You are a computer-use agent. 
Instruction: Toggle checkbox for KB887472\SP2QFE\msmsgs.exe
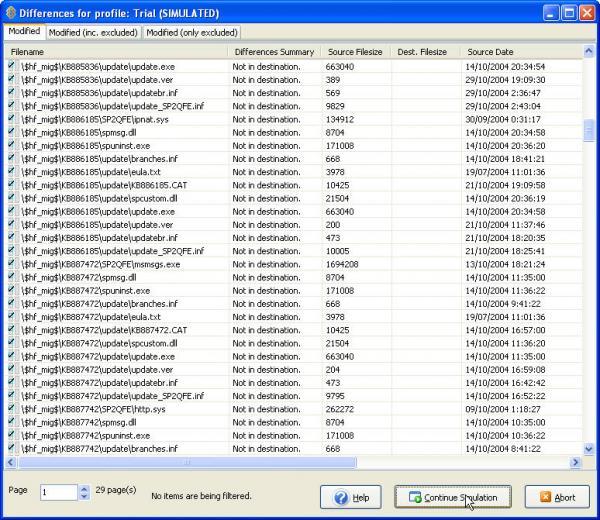(11, 264)
